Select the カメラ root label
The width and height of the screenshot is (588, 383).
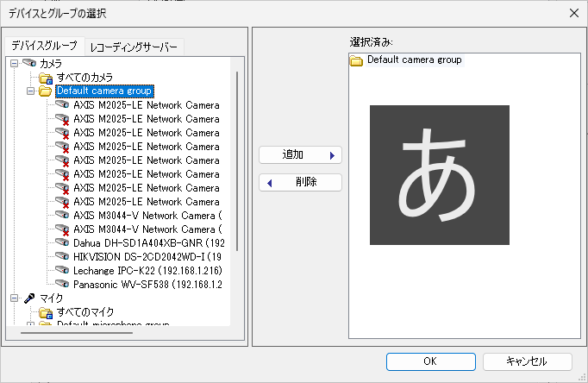coord(51,63)
